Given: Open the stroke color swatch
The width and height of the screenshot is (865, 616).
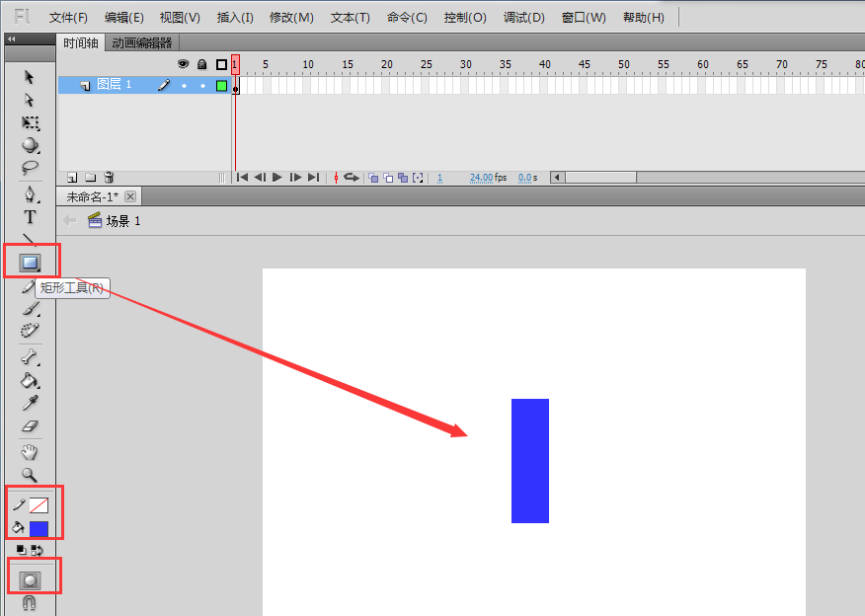Looking at the screenshot, I should click(x=39, y=505).
